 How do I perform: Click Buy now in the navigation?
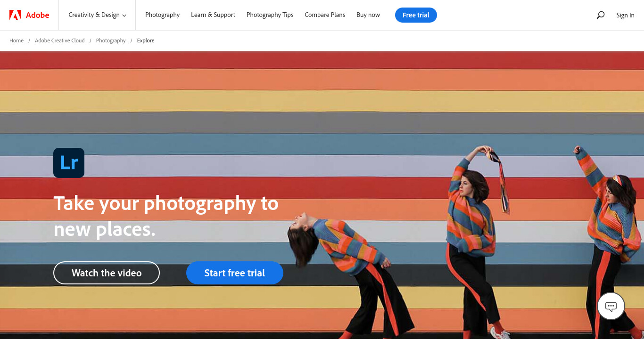(368, 15)
